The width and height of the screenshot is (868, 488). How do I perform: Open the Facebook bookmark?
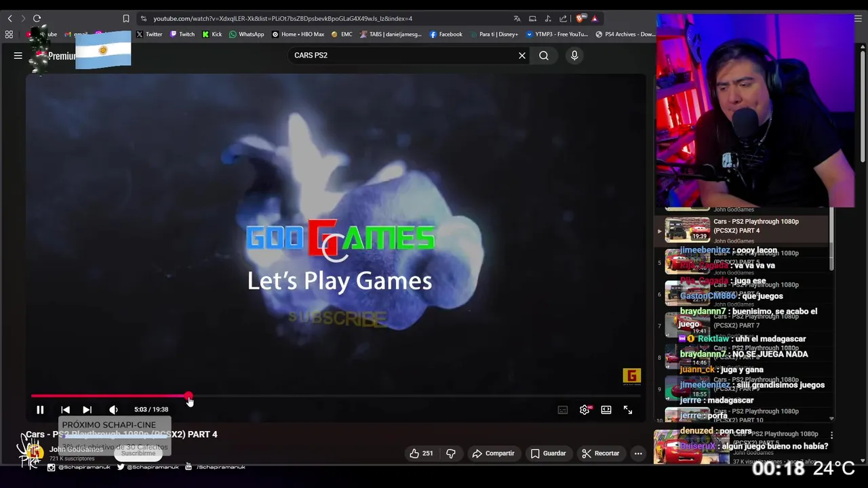click(446, 34)
